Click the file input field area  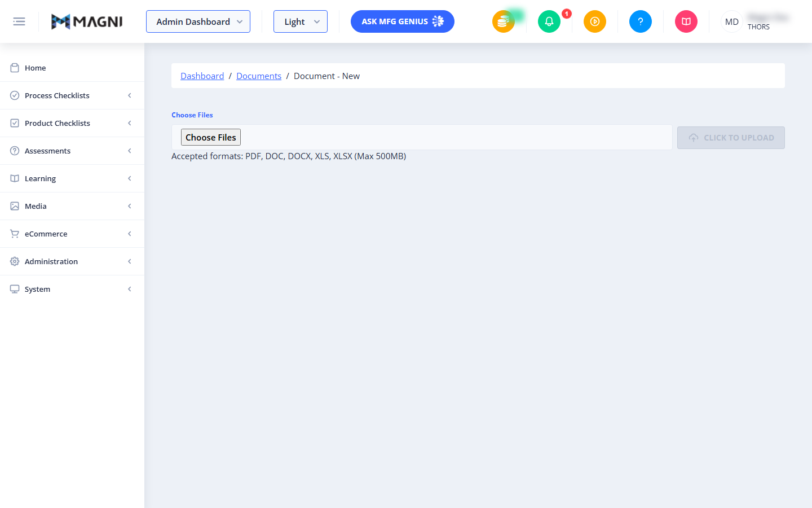[x=422, y=137]
